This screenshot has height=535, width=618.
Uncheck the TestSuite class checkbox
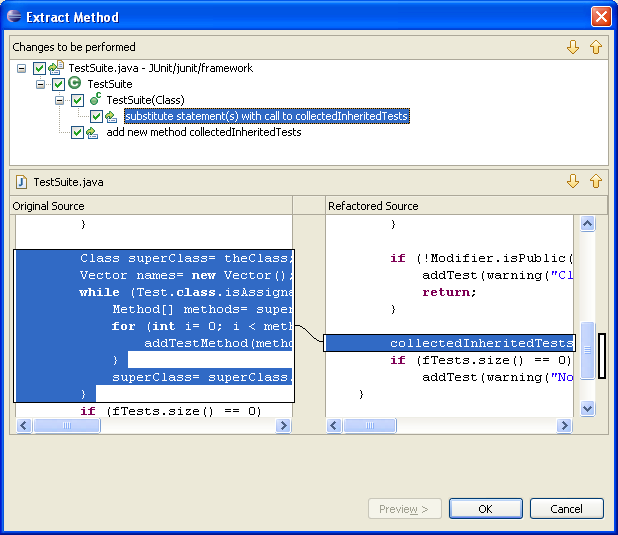58,84
